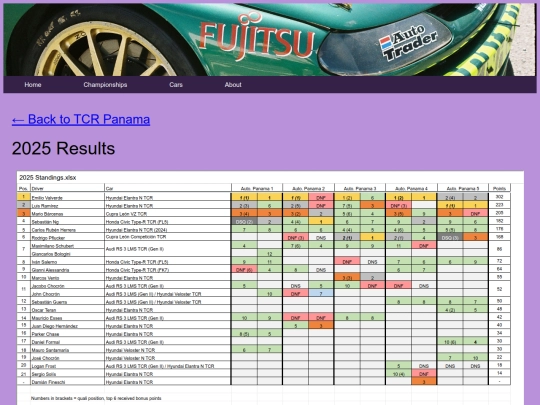Select driver Rodrigo Pflucker

click(48, 238)
